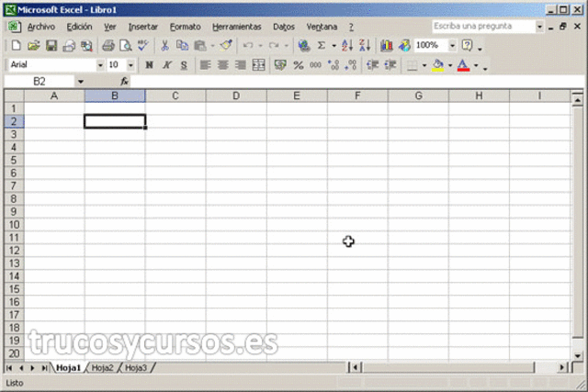588x392 pixels.
Task: Click the Redo arrow icon
Action: tap(274, 46)
